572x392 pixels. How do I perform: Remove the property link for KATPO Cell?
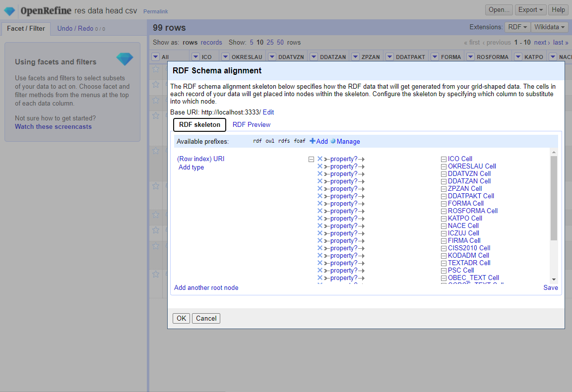pyautogui.click(x=320, y=218)
